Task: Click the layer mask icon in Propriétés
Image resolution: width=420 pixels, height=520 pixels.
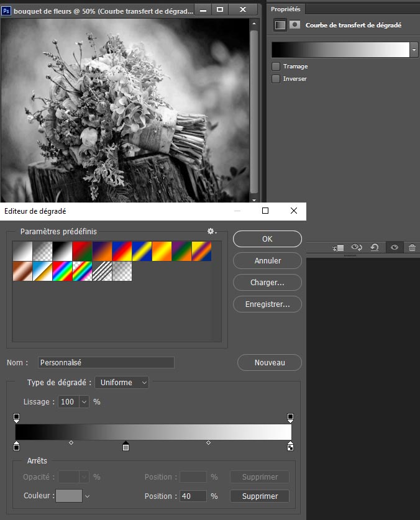Action: tap(294, 25)
